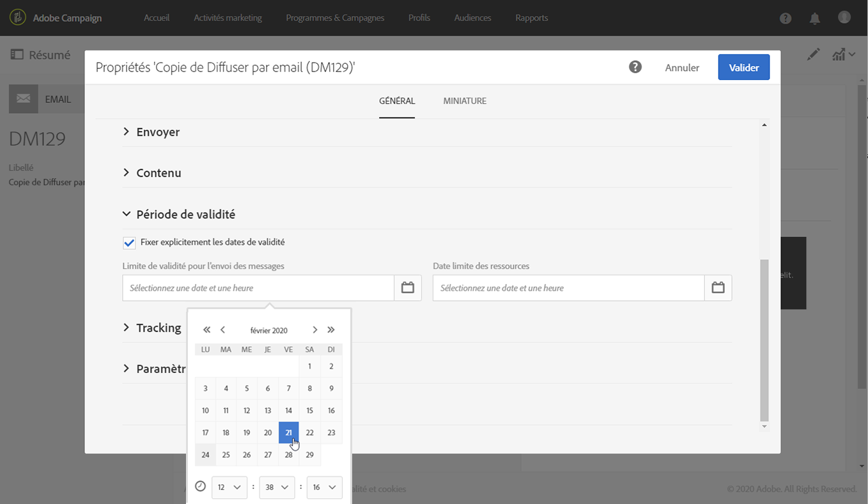The height and width of the screenshot is (504, 868).
Task: Go to next year in calendar
Action: [x=331, y=330]
